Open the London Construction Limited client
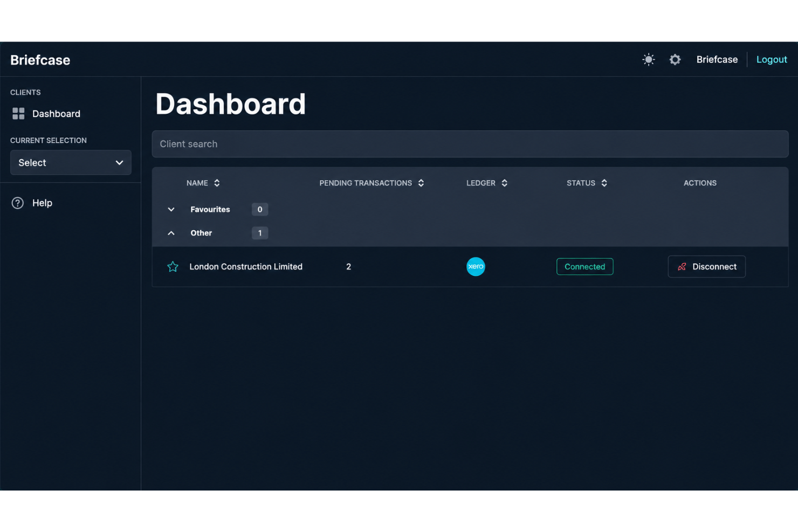 (x=246, y=267)
